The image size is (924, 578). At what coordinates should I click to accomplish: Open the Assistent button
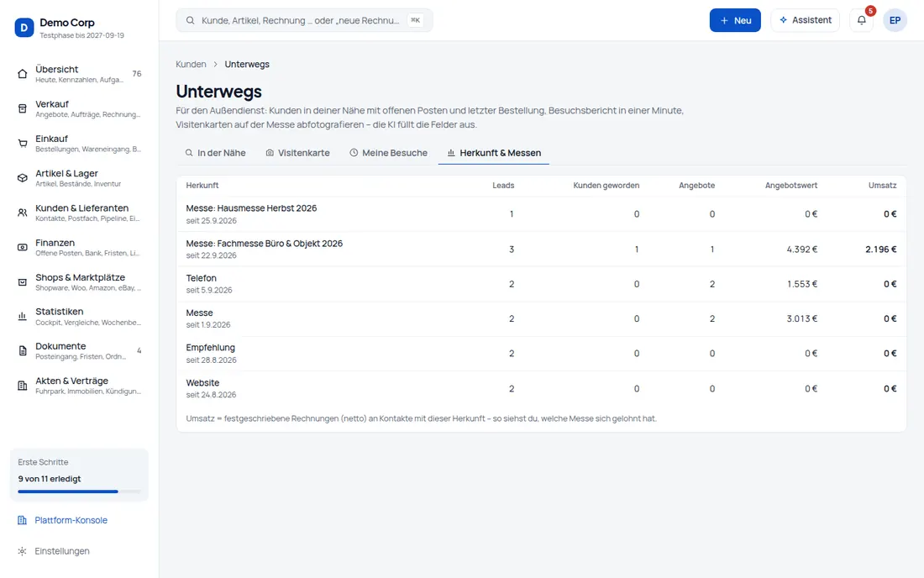(x=805, y=20)
